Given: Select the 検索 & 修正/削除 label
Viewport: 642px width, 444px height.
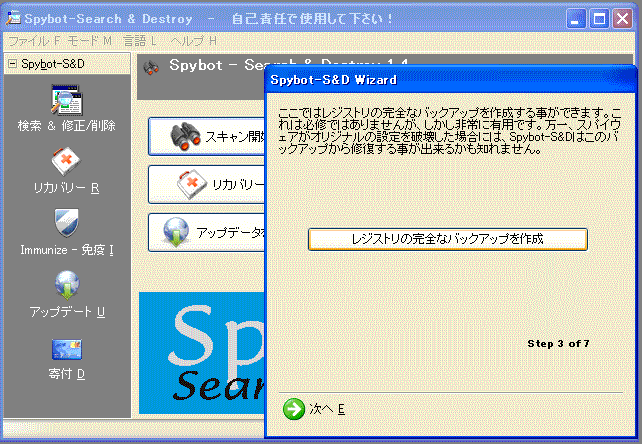Looking at the screenshot, I should pyautogui.click(x=66, y=126).
